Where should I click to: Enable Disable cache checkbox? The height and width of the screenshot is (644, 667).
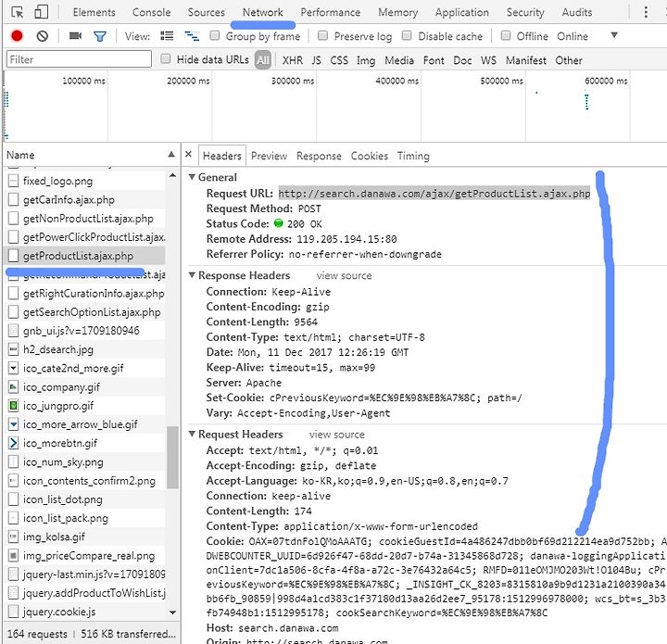coord(407,35)
